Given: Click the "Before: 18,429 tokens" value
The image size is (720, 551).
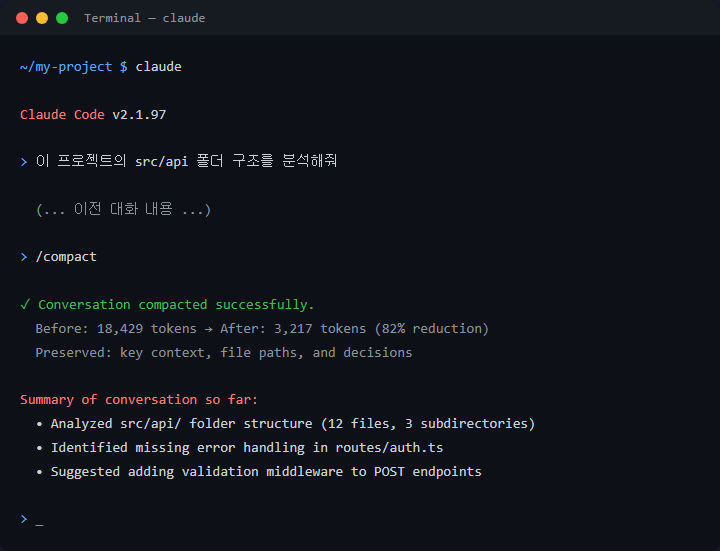Looking at the screenshot, I should point(116,329).
